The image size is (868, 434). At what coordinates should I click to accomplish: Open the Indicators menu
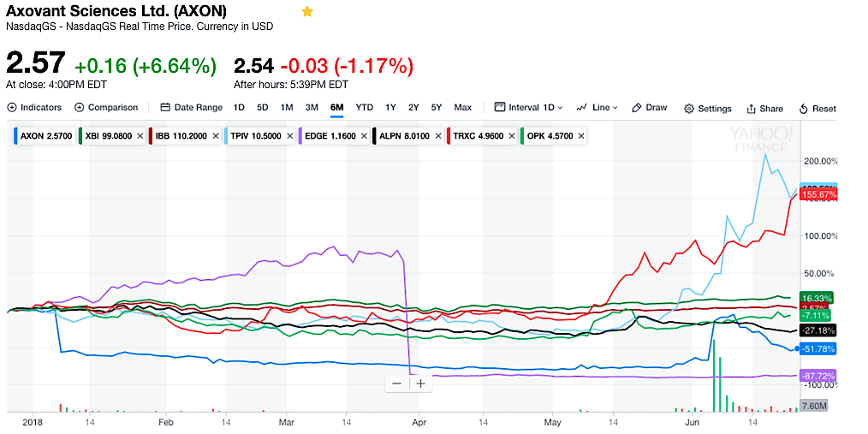34,107
